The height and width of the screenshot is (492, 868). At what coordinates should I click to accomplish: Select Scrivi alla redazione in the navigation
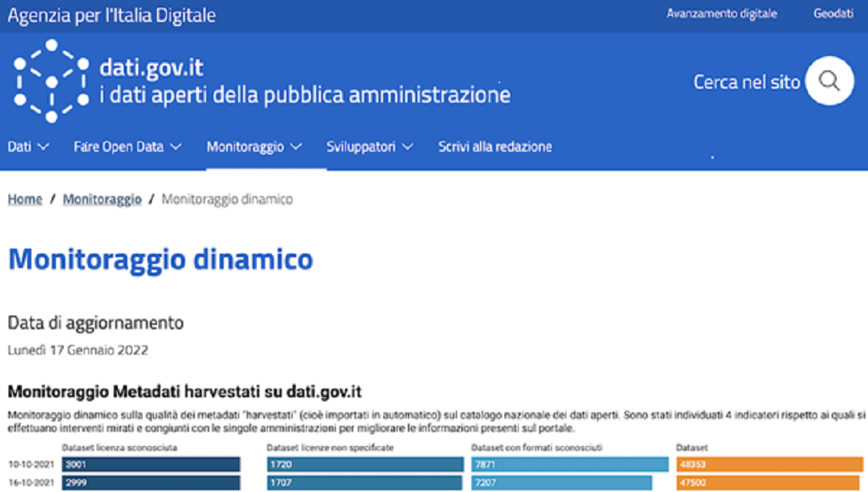[x=494, y=146]
